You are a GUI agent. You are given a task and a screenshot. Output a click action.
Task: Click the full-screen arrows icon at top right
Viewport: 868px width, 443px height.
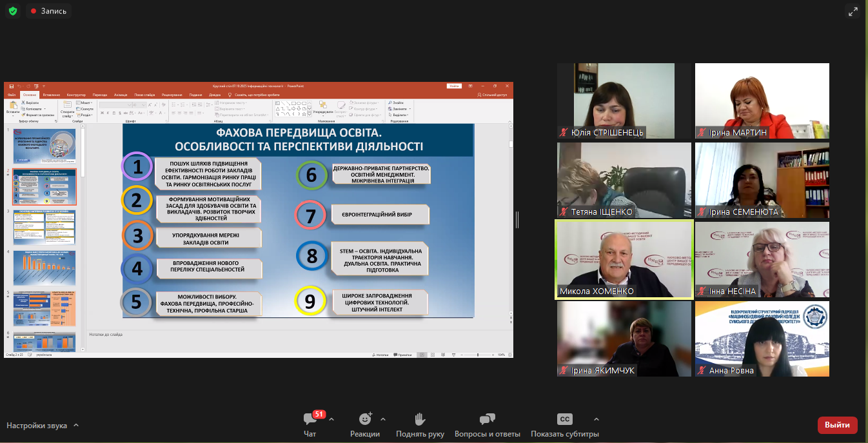[x=853, y=11]
